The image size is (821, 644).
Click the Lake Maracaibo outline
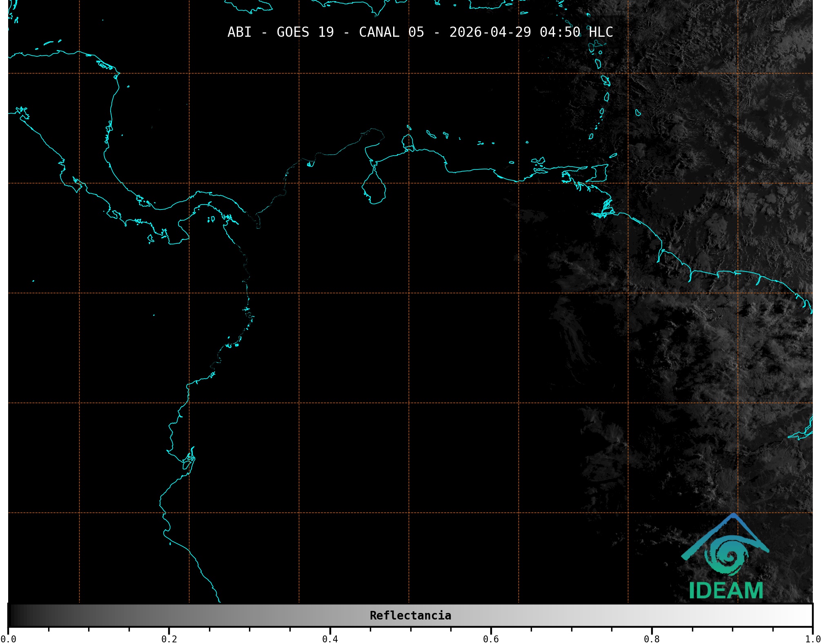click(374, 187)
